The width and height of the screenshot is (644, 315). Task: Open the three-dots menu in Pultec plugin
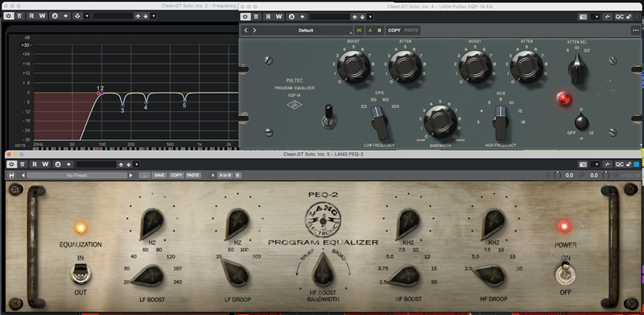pos(635,31)
